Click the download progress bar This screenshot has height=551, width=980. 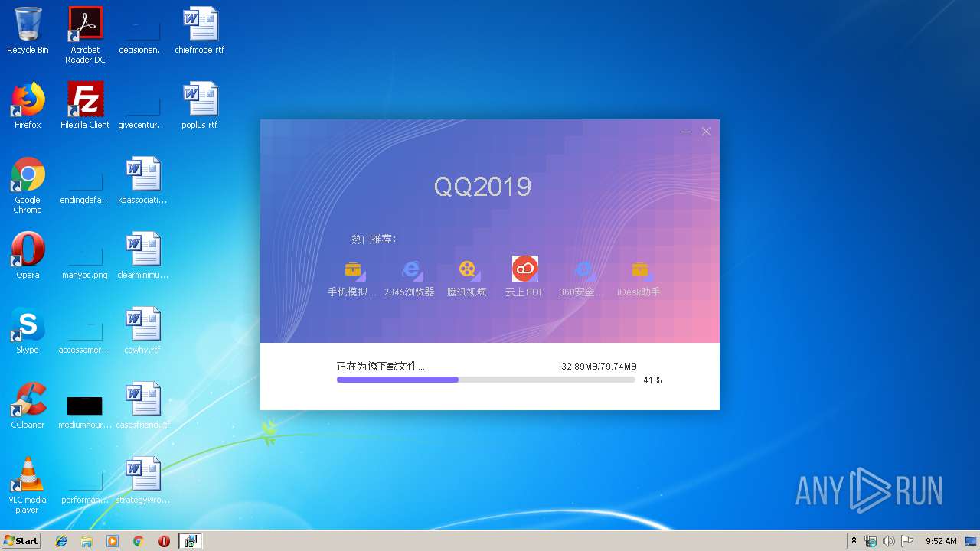click(x=486, y=380)
